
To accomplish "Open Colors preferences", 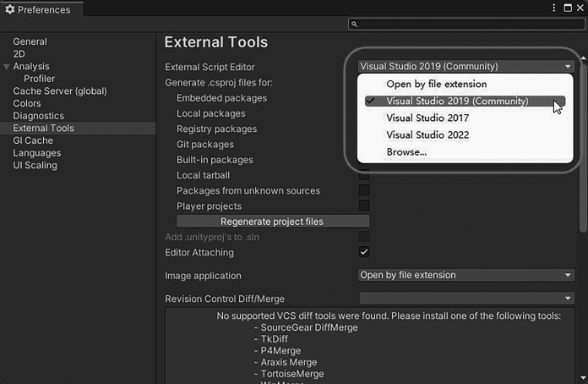I will point(27,103).
